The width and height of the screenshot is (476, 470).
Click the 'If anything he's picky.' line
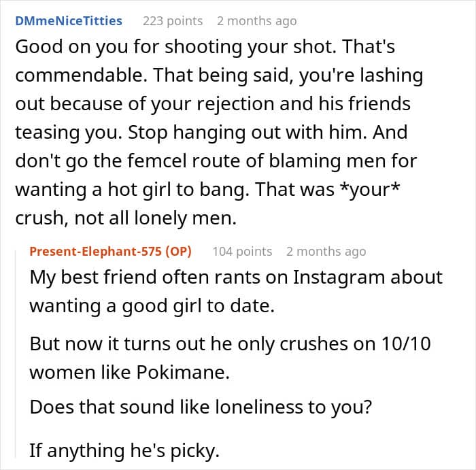click(124, 450)
